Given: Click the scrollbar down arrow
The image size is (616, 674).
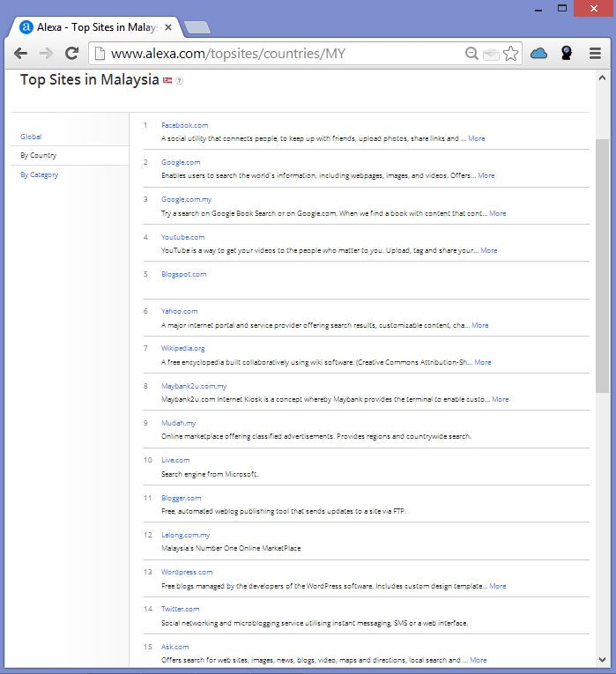Looking at the screenshot, I should point(602,659).
